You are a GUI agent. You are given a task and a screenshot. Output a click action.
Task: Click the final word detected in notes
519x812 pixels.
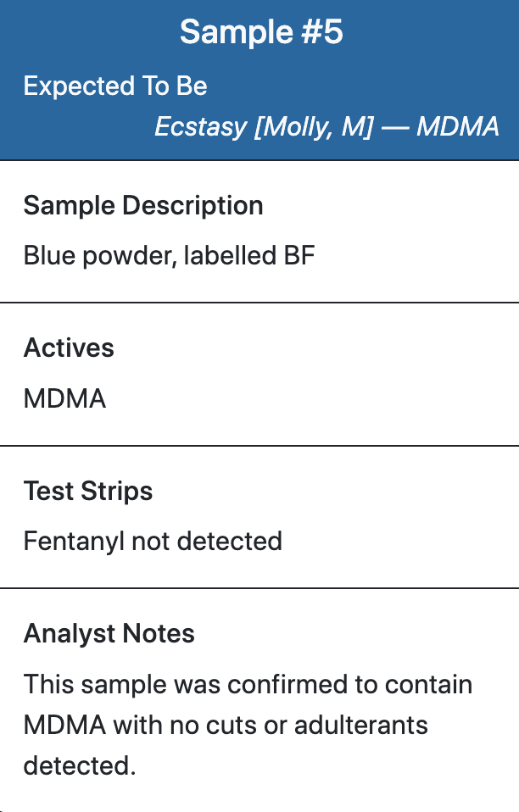point(80,765)
